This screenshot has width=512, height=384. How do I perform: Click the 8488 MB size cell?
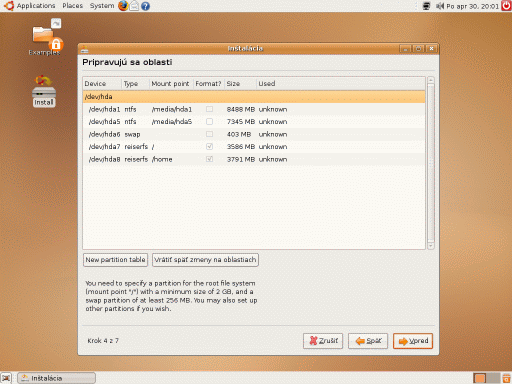pyautogui.click(x=241, y=109)
